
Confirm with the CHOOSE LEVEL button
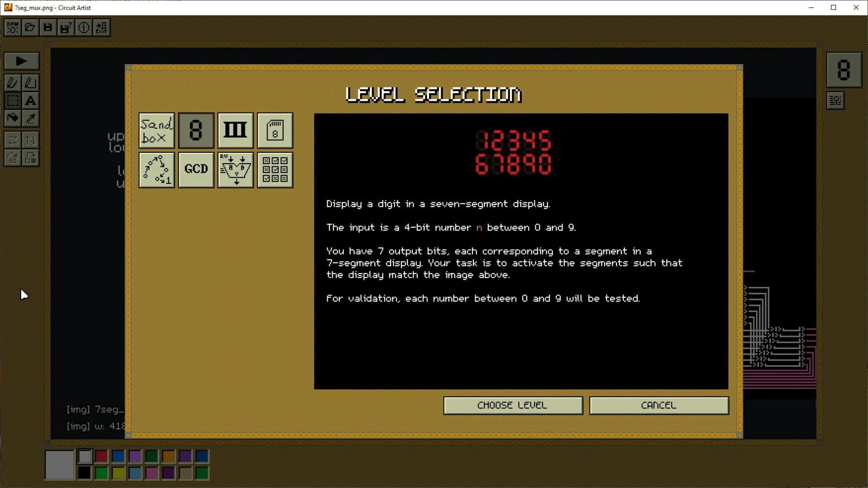pyautogui.click(x=513, y=405)
